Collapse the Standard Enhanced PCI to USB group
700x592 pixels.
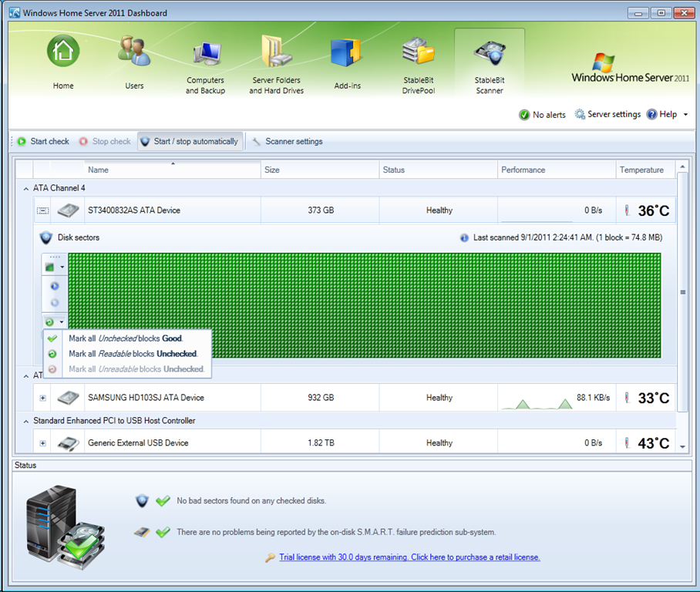[26, 422]
